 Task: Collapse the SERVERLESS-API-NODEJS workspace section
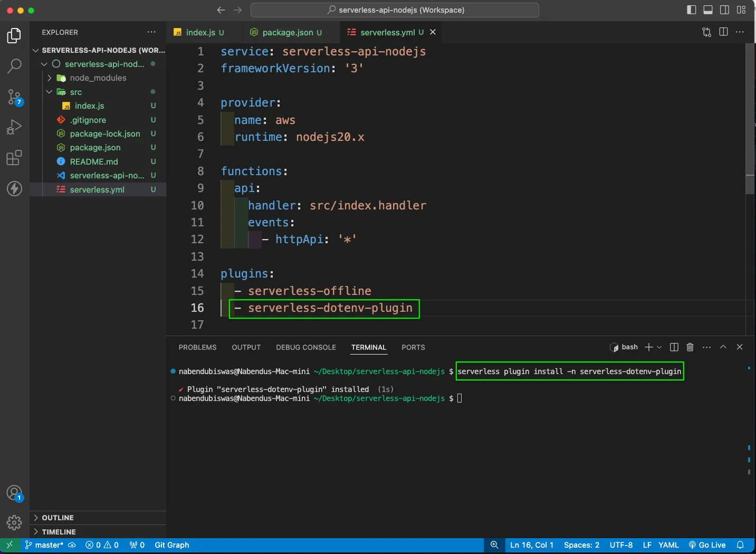tap(98, 50)
